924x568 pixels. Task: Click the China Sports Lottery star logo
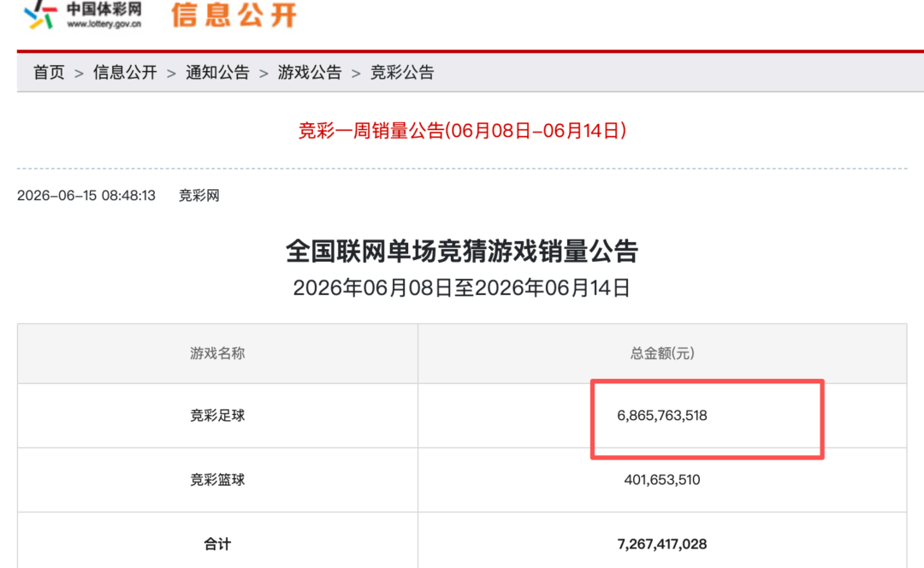coord(40,15)
